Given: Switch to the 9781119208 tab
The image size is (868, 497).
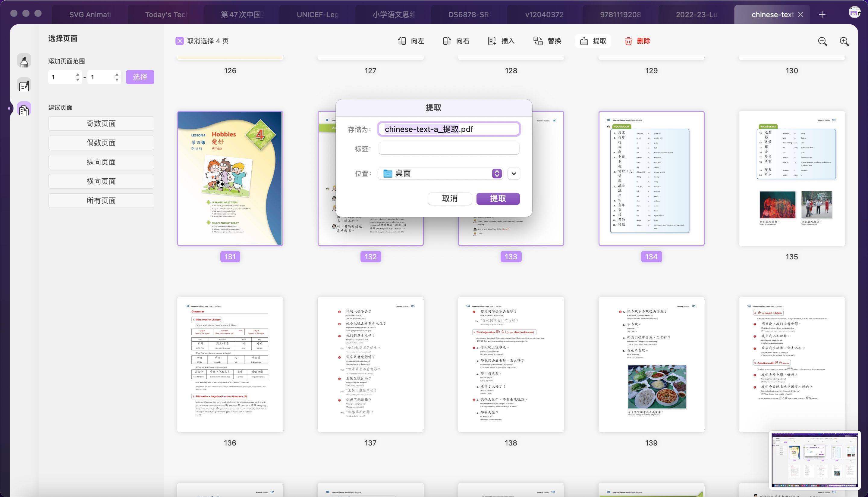Looking at the screenshot, I should (621, 14).
